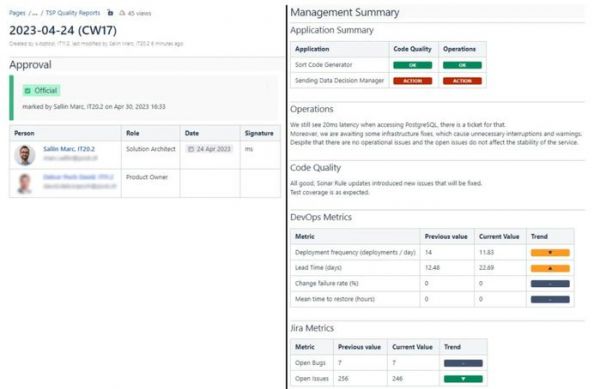Click the 45 views analytics icon
Image resolution: width=600 pixels, height=389 pixels.
pyautogui.click(x=122, y=13)
